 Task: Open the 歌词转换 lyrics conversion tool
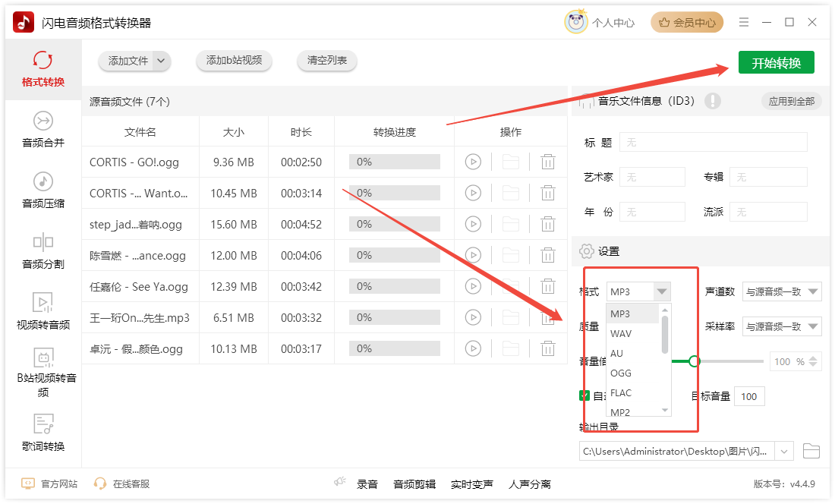coord(43,433)
